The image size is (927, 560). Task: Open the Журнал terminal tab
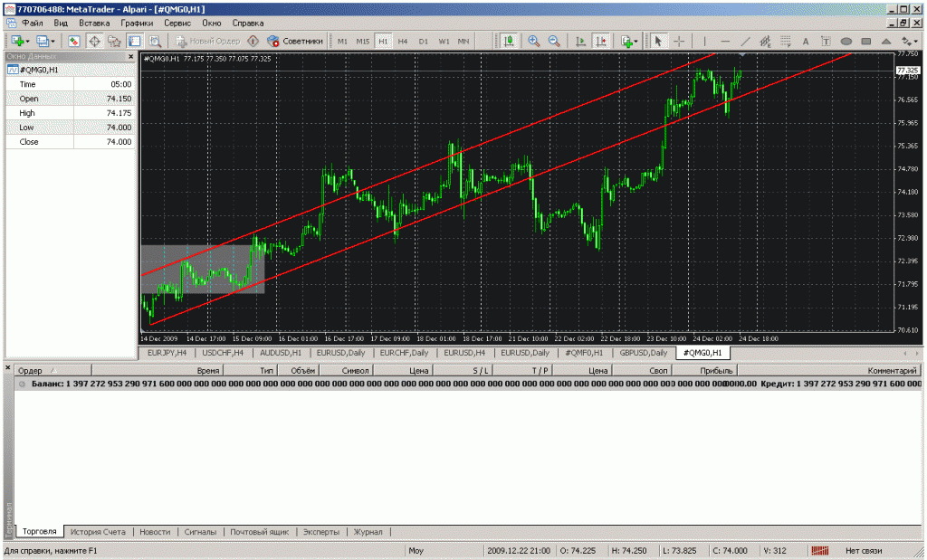coord(368,532)
